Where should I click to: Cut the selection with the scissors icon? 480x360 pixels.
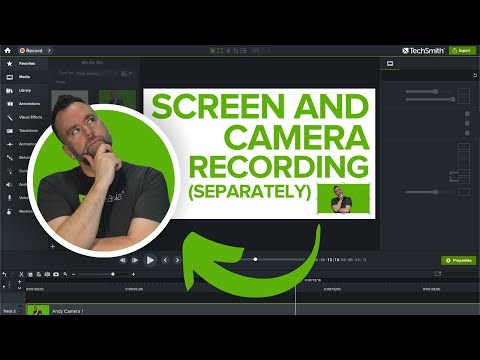pyautogui.click(x=21, y=274)
